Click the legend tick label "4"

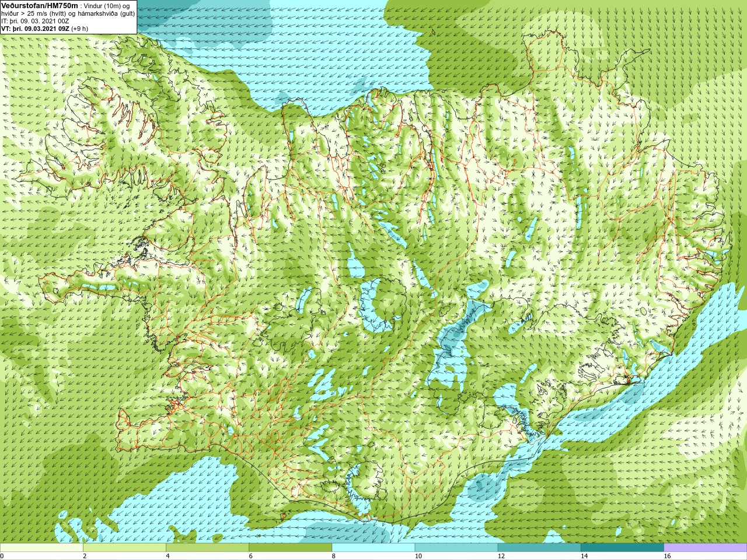167,556
